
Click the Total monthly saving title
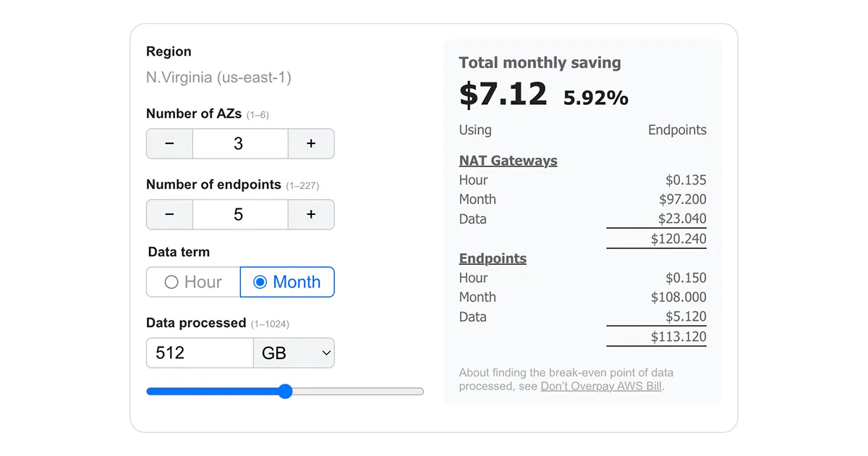click(x=540, y=62)
